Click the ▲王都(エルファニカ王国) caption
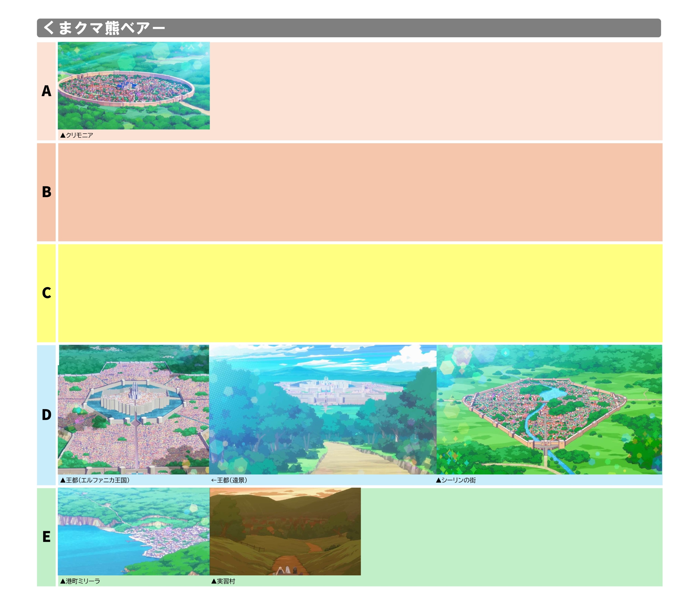This screenshot has width=700, height=605. point(95,480)
